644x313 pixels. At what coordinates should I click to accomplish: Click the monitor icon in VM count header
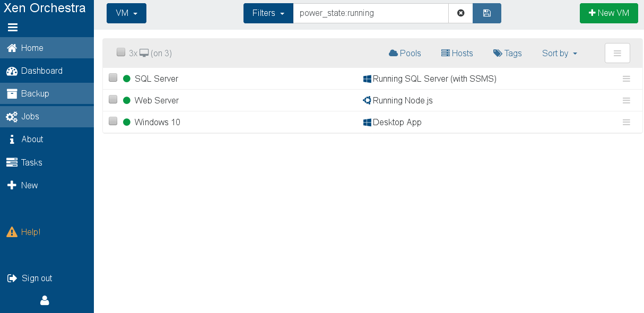[x=144, y=53]
